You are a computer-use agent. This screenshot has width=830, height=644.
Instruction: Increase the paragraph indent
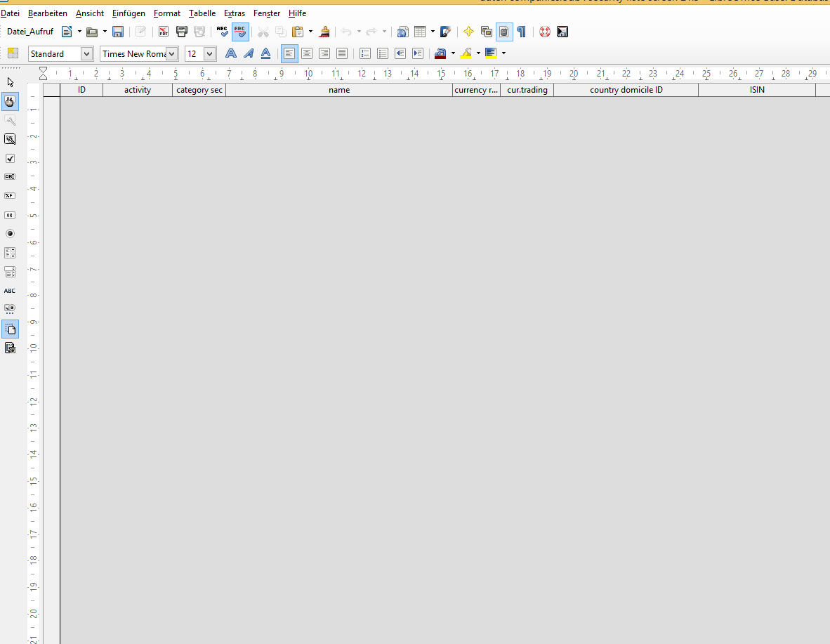click(x=418, y=53)
